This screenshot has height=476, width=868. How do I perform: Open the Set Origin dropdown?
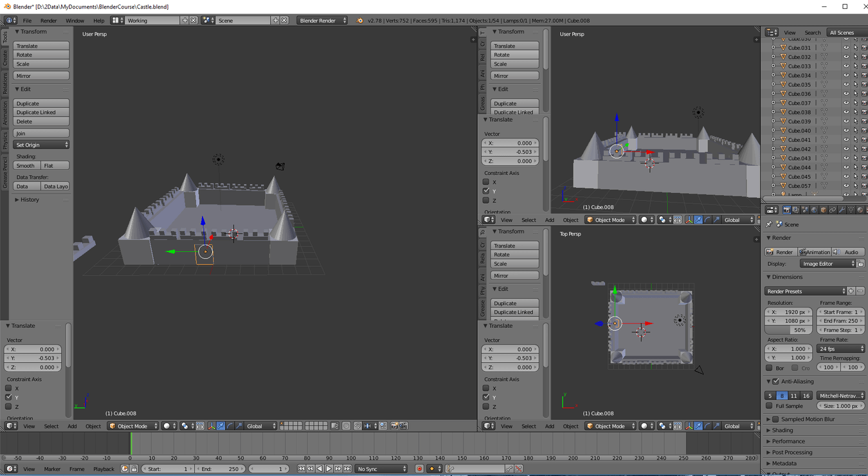[x=41, y=145]
